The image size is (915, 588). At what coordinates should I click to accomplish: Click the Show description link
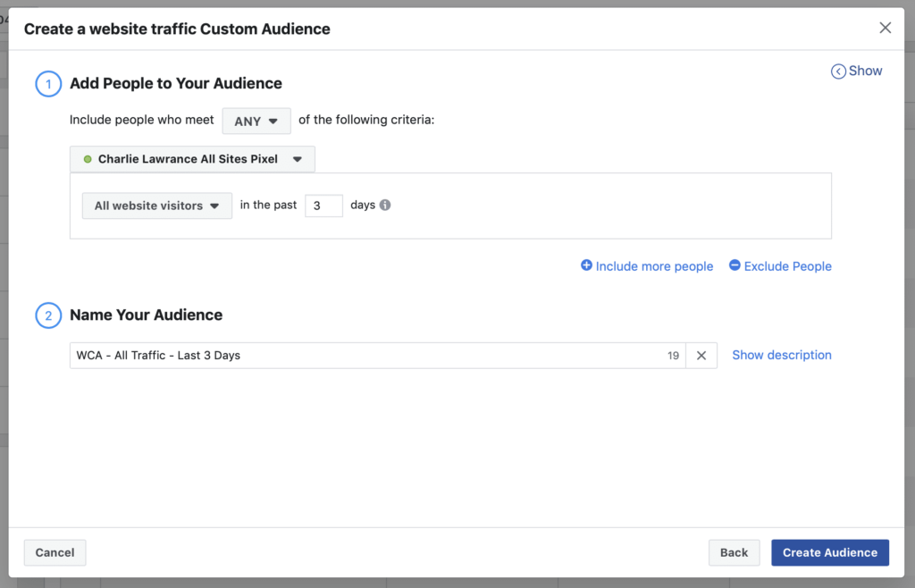point(781,355)
